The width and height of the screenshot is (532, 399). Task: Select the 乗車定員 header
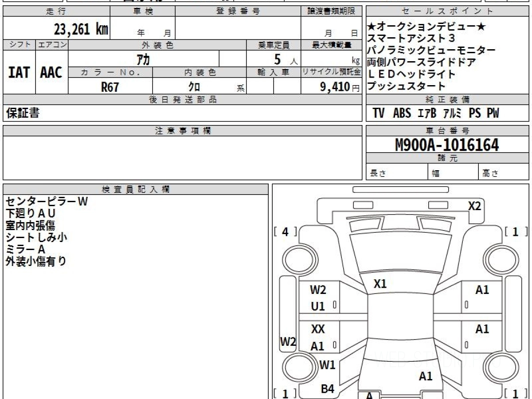(x=274, y=45)
